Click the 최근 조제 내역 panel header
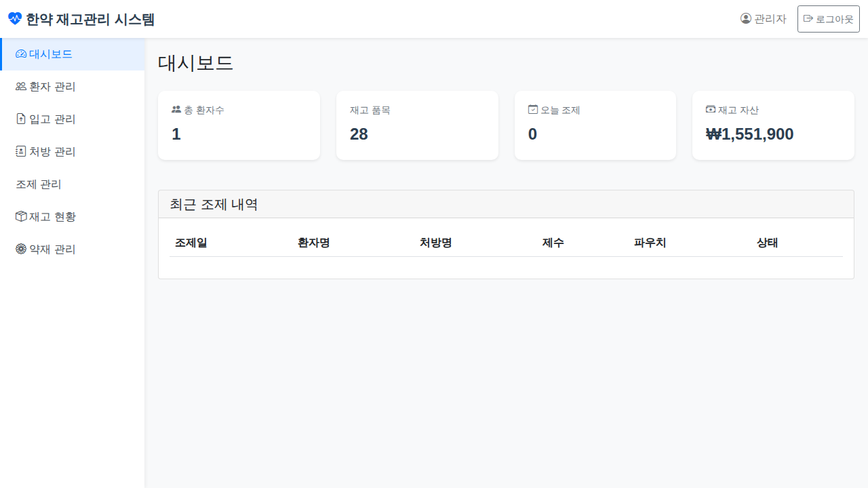This screenshot has width=868, height=488. (x=506, y=204)
